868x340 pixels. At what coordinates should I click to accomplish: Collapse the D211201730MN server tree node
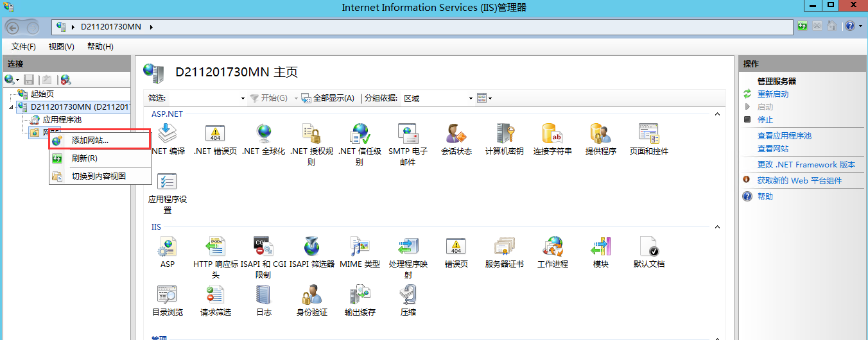[x=11, y=107]
